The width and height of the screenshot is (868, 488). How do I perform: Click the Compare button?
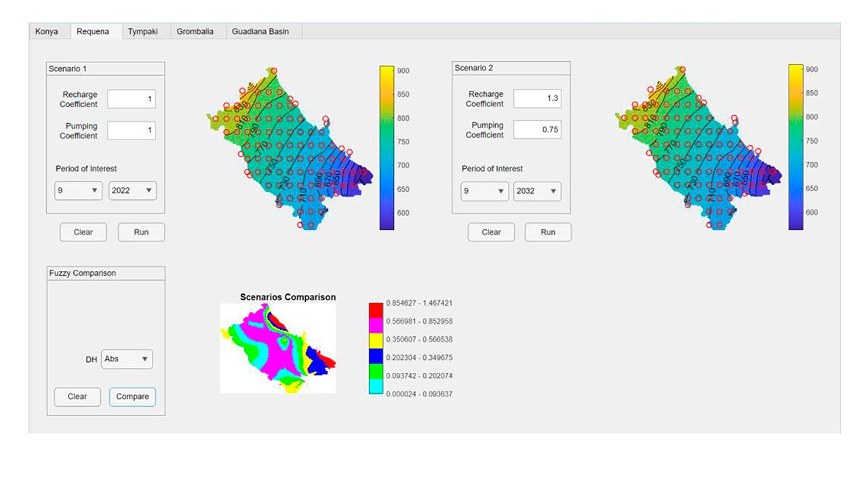[132, 396]
